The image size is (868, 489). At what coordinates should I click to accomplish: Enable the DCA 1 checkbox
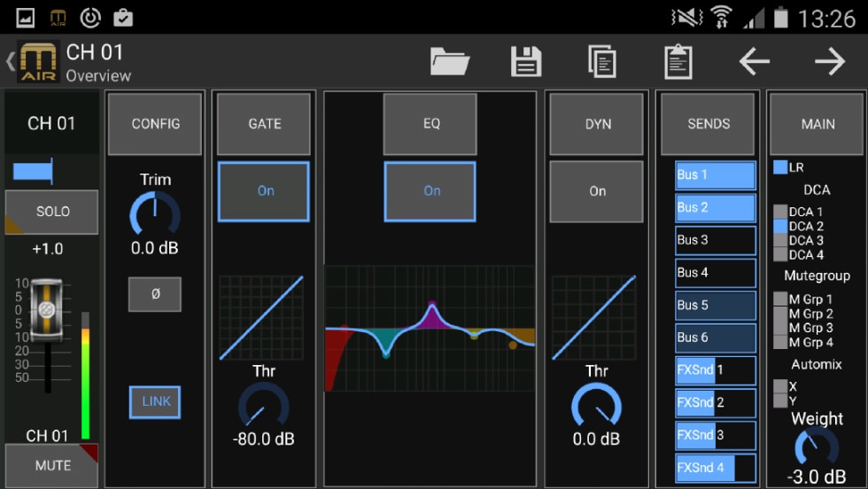tap(780, 212)
